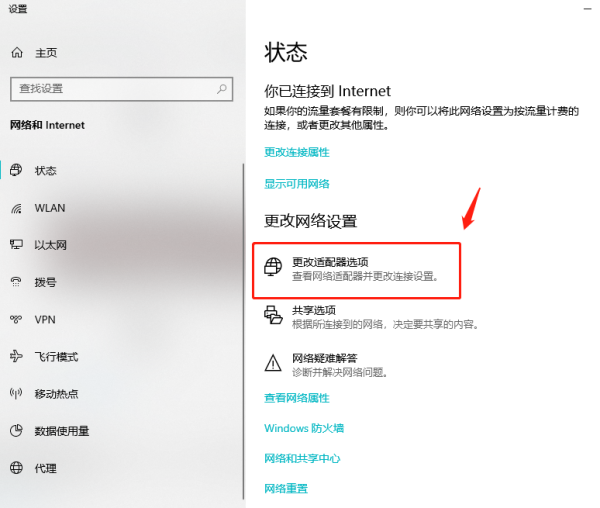Click the search magnifier icon

coord(222,89)
